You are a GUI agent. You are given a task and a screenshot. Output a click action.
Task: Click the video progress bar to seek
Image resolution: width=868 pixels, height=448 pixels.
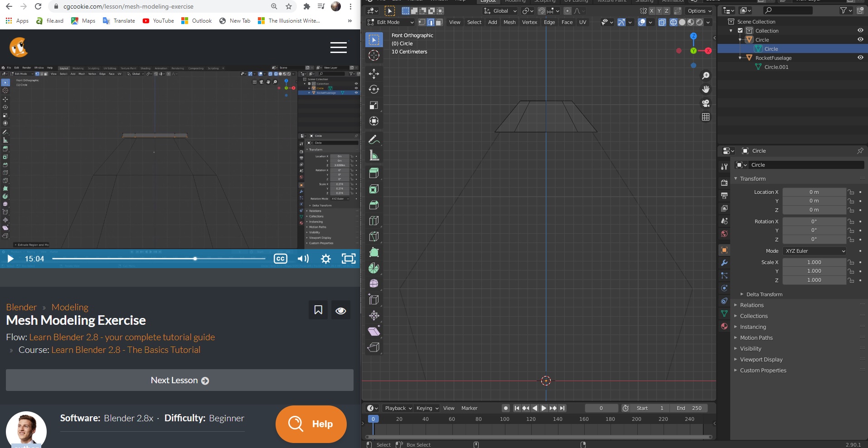159,259
